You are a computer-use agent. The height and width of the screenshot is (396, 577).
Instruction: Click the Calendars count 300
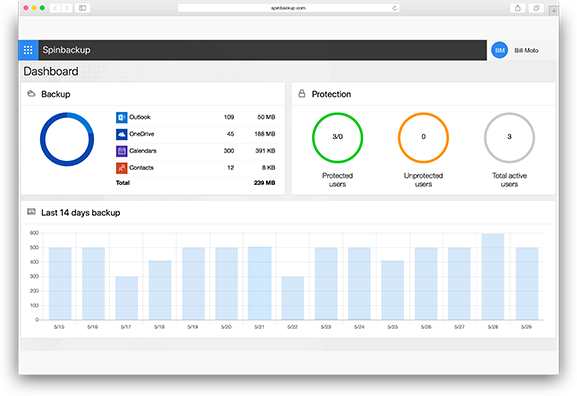229,151
